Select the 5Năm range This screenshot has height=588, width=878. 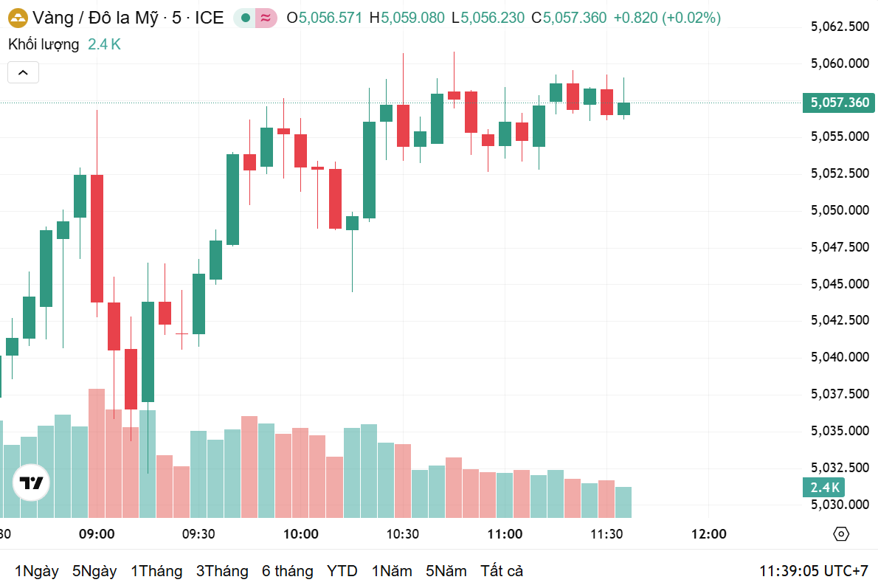[446, 571]
